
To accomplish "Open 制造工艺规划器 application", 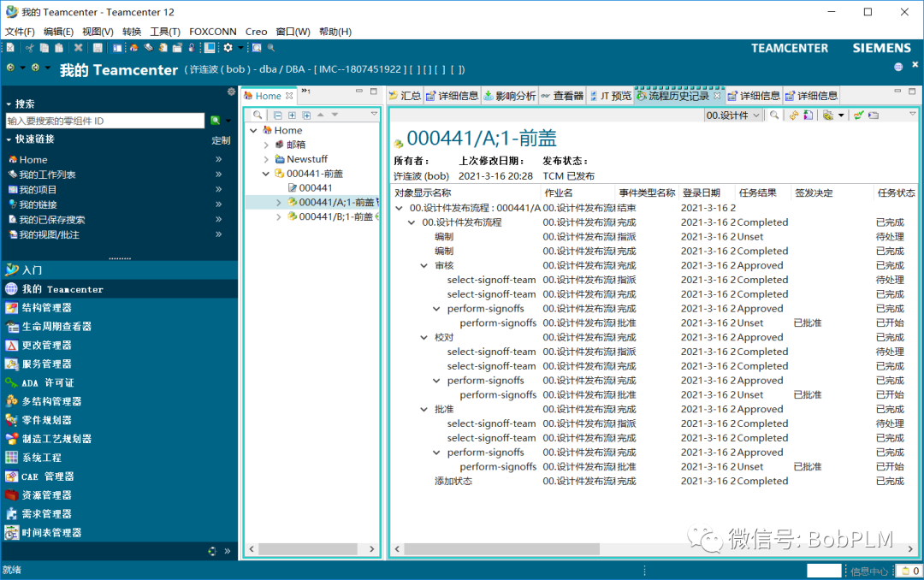I will pos(120,439).
